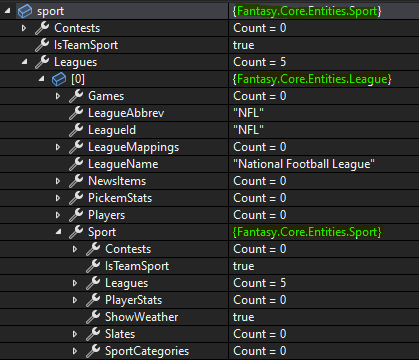Click the Count = 0 value for LeagueMappings
The height and width of the screenshot is (360, 419).
coord(260,147)
